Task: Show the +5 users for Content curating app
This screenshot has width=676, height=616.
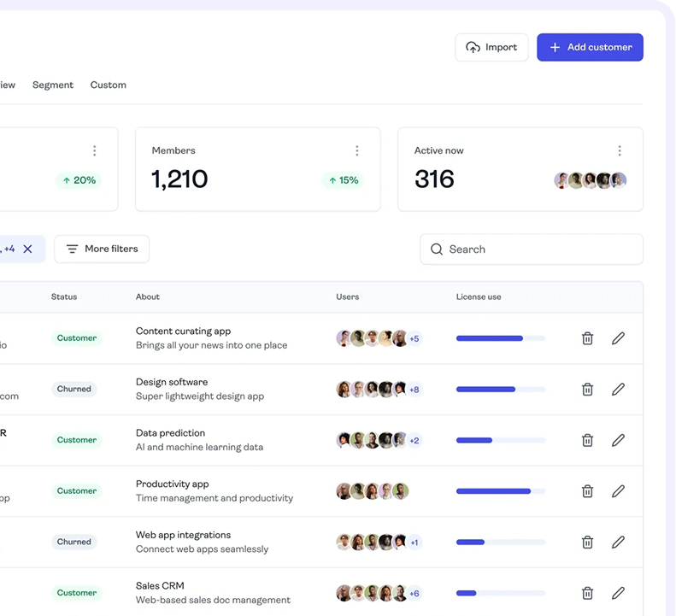Action: [414, 338]
